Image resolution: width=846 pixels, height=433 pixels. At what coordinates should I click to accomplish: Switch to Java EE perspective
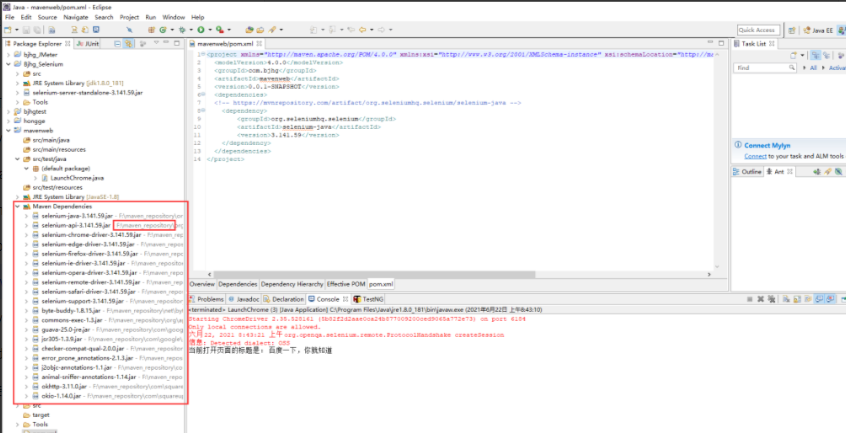tap(818, 31)
